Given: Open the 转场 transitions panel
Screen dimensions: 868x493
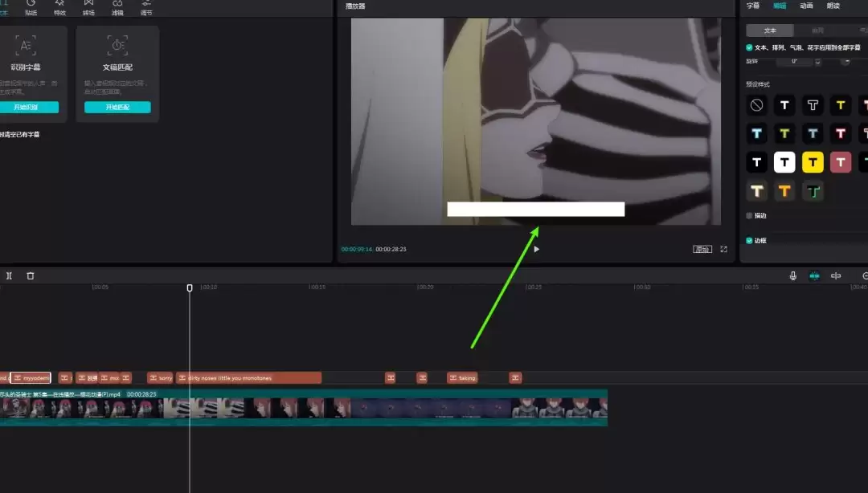Looking at the screenshot, I should 88,8.
